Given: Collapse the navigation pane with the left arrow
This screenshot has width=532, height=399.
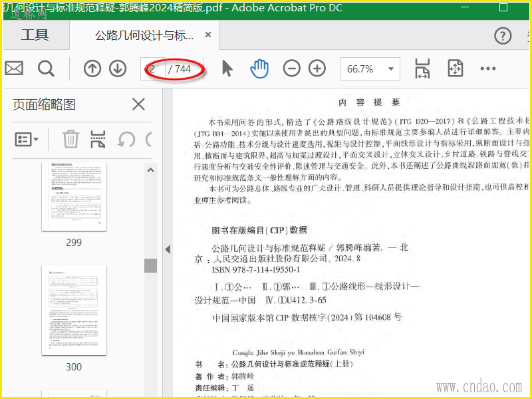Looking at the screenshot, I should click(x=168, y=249).
